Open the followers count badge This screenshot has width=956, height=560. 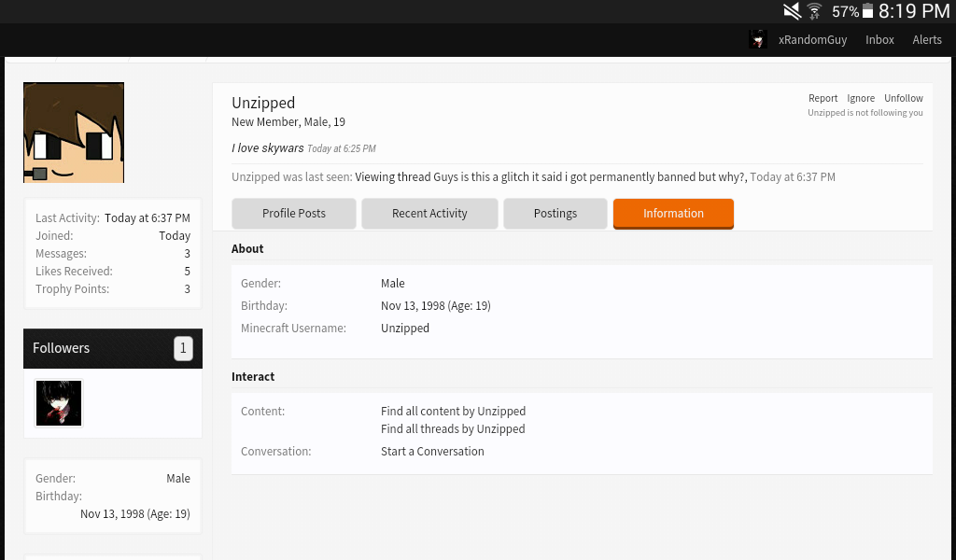click(183, 348)
